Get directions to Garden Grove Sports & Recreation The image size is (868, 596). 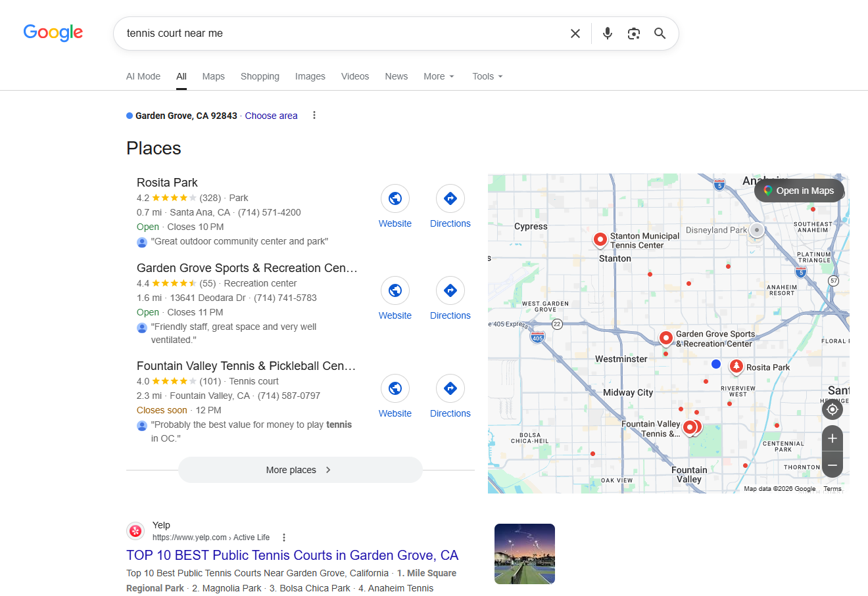450,290
